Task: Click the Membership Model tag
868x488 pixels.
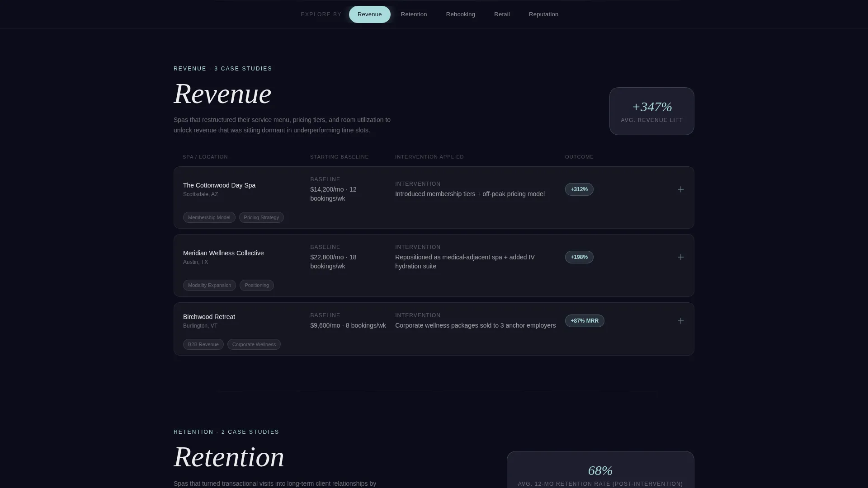Action: pyautogui.click(x=209, y=217)
